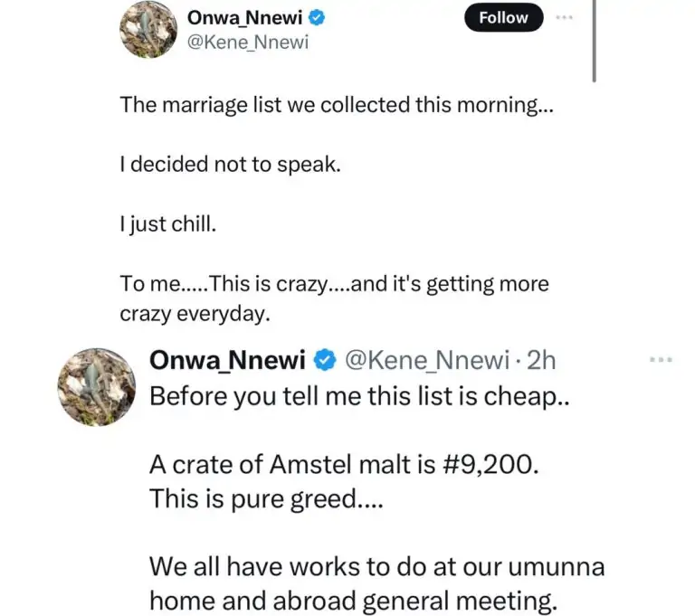The width and height of the screenshot is (695, 616).
Task: Click the "I just chill" line
Action: 168,224
